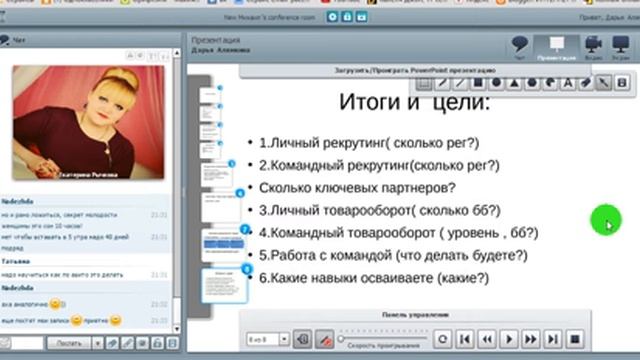Click the lock icon in the conference header
640x360 pixels.
click(x=347, y=17)
